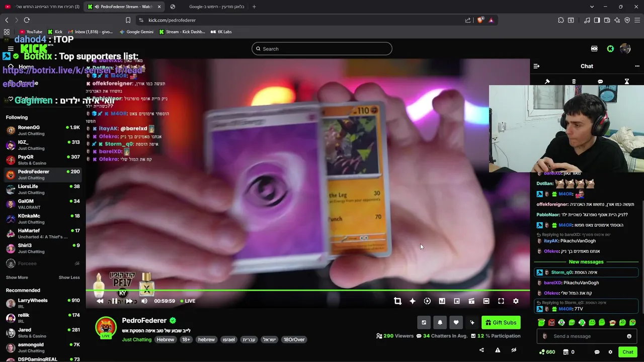
Task: Reload page with browser refresh button
Action: point(27,20)
